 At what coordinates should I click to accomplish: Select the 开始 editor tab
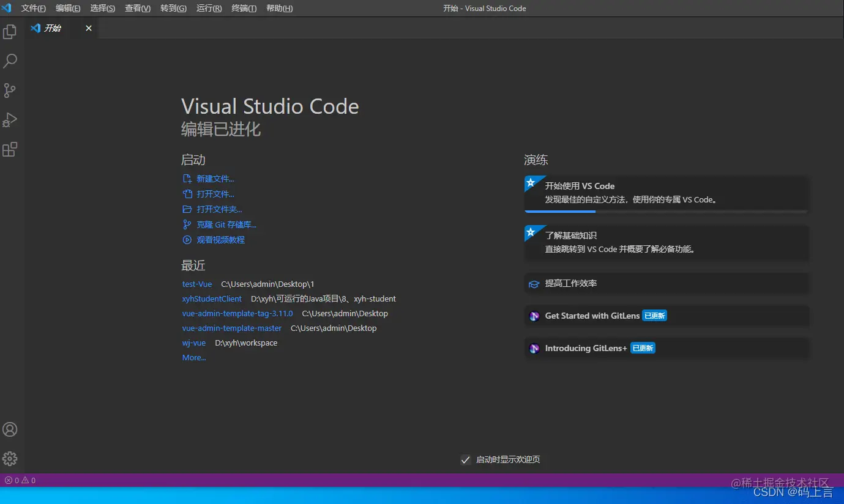pyautogui.click(x=61, y=28)
